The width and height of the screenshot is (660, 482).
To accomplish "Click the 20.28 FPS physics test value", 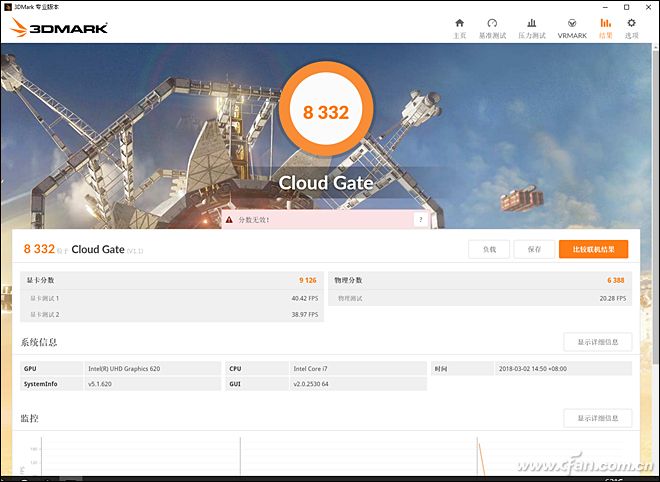I will click(613, 298).
